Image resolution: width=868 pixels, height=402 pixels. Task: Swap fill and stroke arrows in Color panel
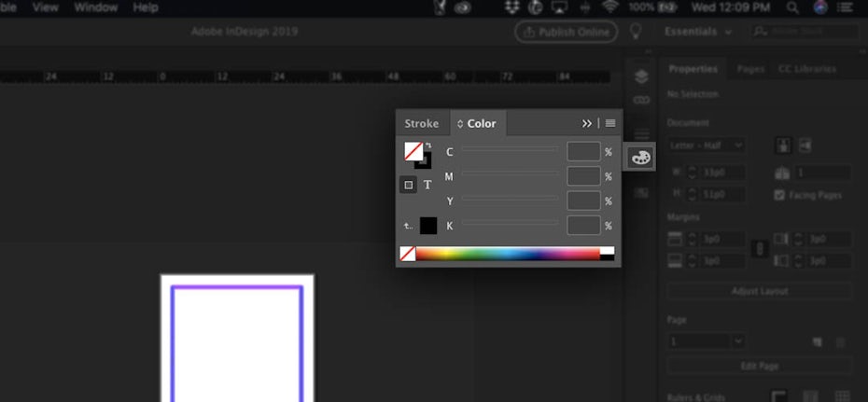click(428, 146)
